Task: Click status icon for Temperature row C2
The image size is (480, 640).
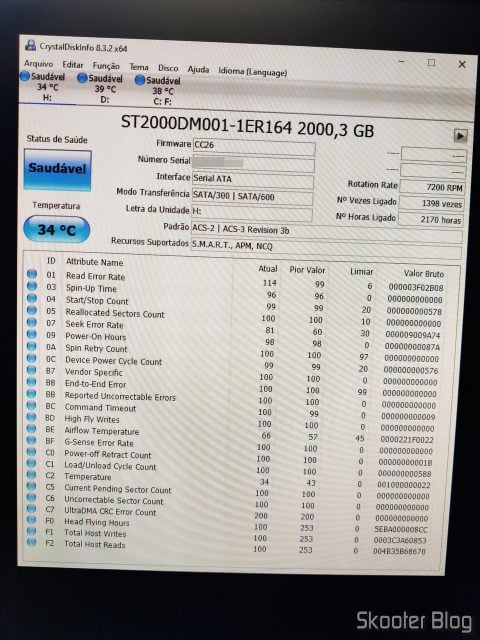Action: (x=31, y=475)
